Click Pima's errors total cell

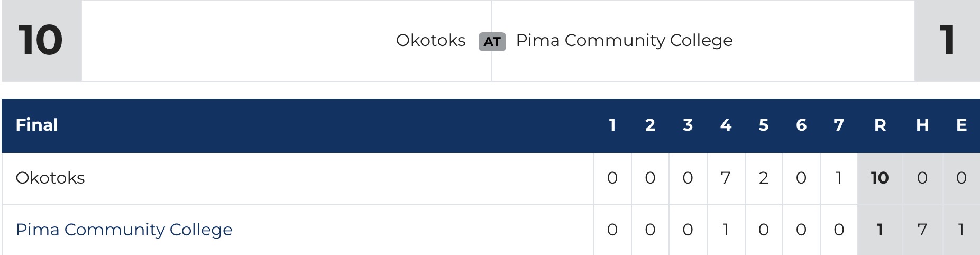tap(961, 230)
